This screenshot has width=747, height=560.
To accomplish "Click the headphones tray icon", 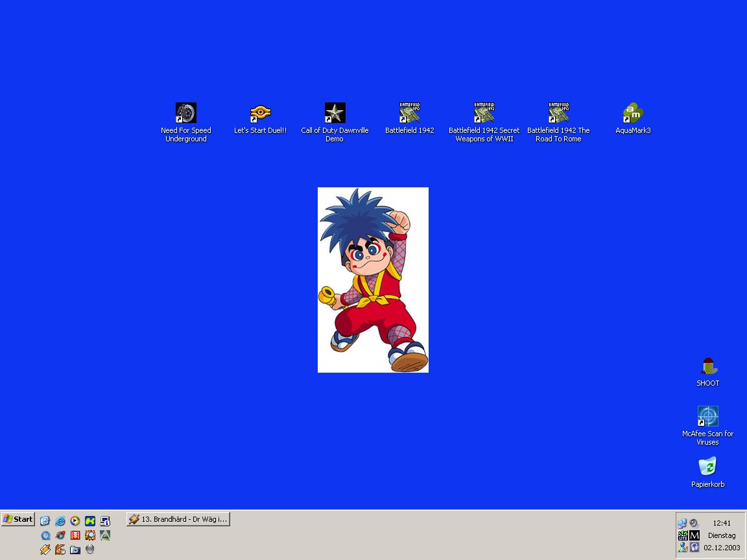I will (x=694, y=547).
